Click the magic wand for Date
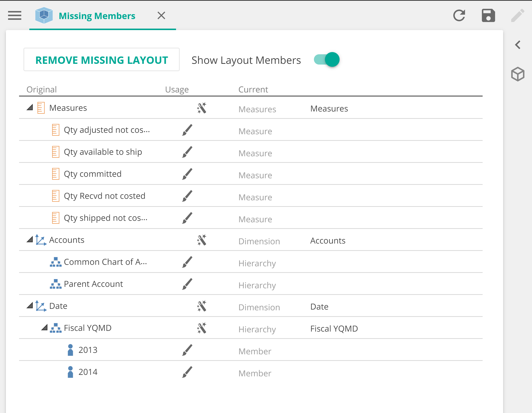 [x=202, y=306]
